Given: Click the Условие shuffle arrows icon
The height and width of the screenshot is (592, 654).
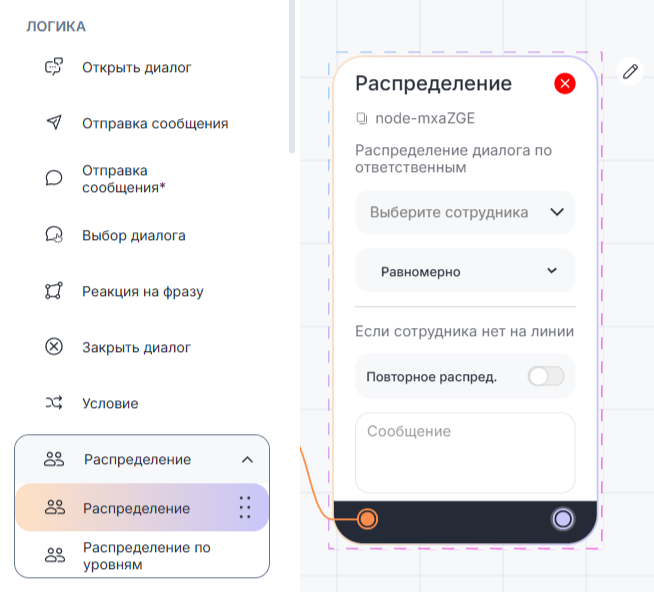Looking at the screenshot, I should pyautogui.click(x=54, y=403).
